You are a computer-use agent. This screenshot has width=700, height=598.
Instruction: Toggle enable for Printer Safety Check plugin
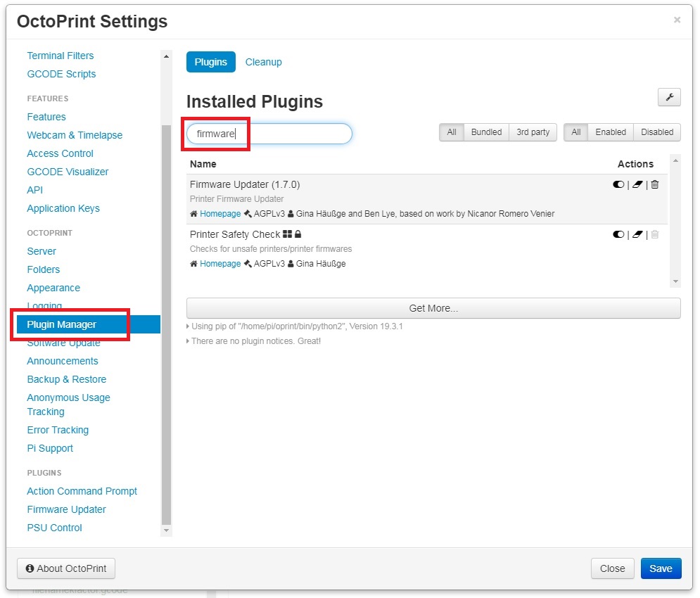tap(618, 234)
